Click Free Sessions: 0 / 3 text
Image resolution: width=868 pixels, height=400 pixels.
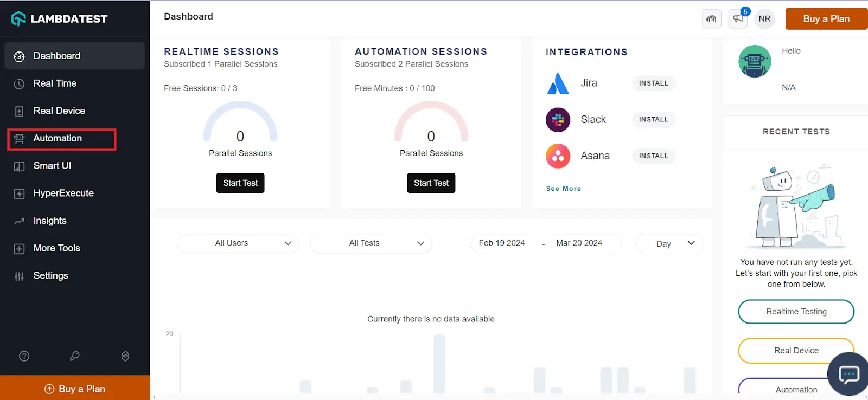(200, 88)
